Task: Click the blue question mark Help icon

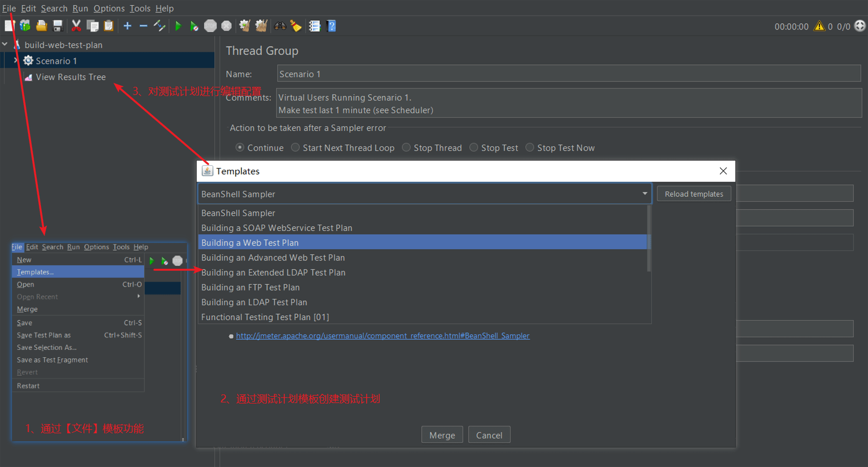Action: [x=331, y=25]
